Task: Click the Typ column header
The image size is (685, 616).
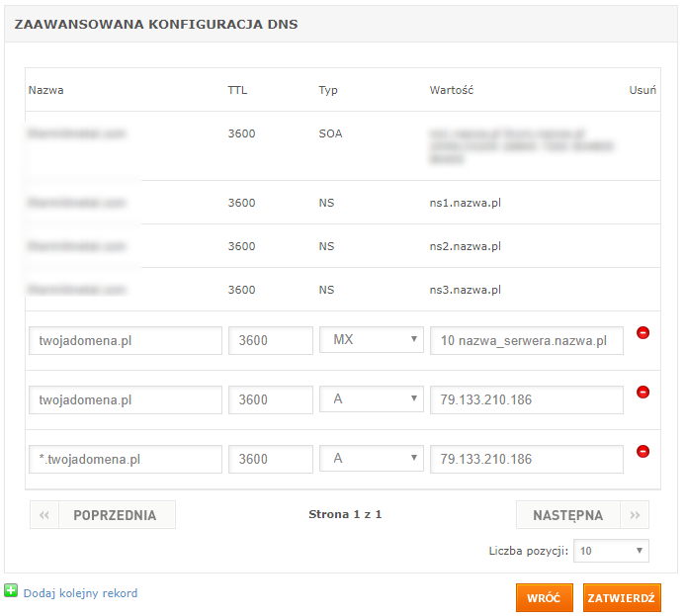Action: (327, 90)
